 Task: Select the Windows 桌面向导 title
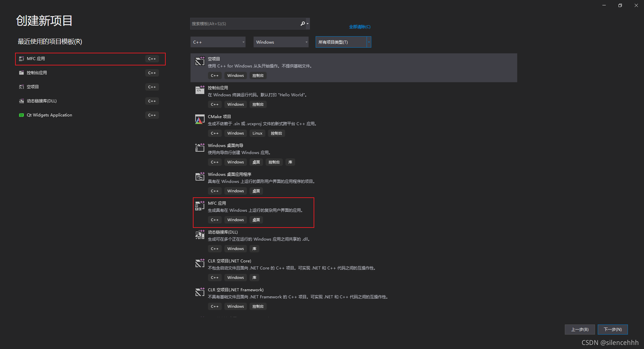pyautogui.click(x=225, y=145)
